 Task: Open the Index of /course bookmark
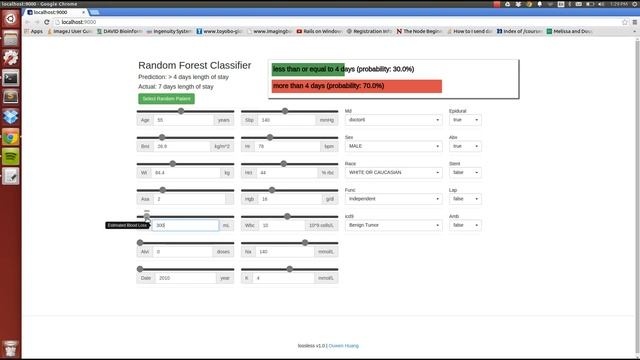[519, 31]
